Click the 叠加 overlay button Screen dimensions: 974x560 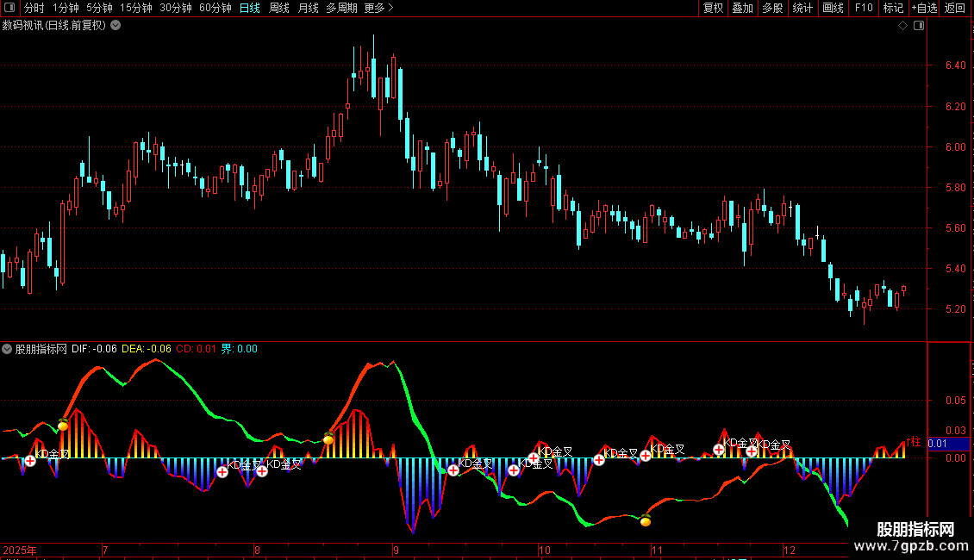point(742,8)
